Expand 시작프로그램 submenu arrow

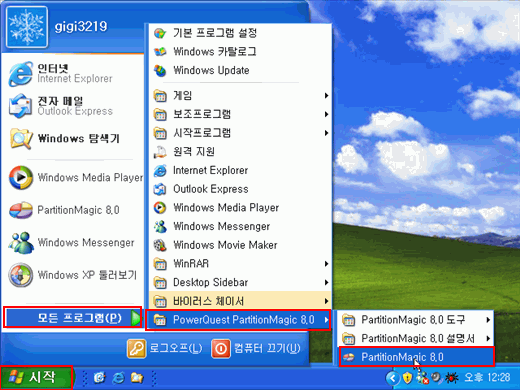coord(327,133)
